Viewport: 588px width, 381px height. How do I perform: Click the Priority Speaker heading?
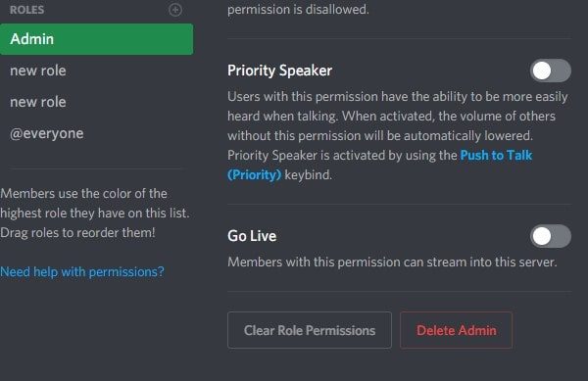point(279,71)
